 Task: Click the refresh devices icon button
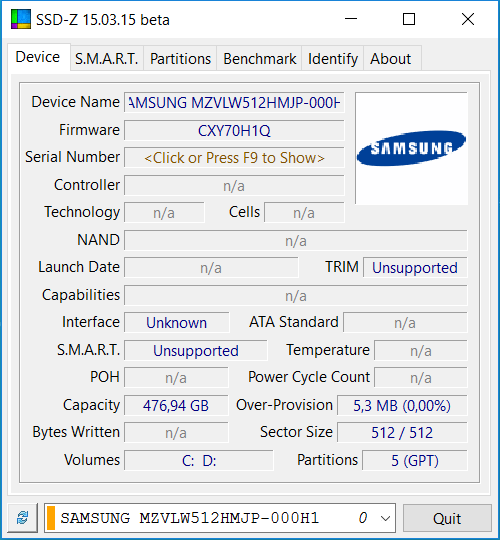[x=23, y=518]
